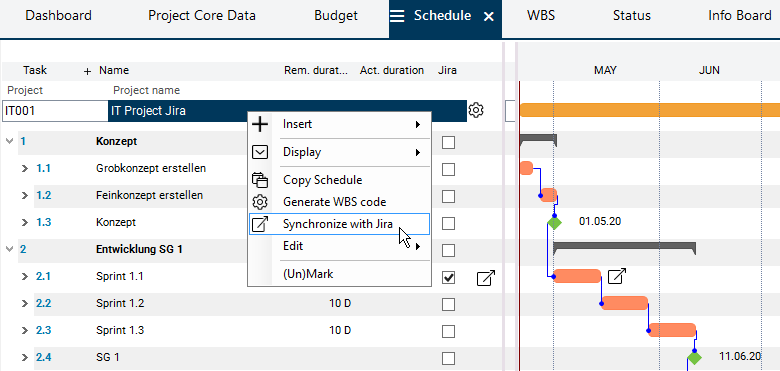780x371 pixels.
Task: Uncheck the Jira checkbox for Sprint 1.1
Action: [x=448, y=278]
